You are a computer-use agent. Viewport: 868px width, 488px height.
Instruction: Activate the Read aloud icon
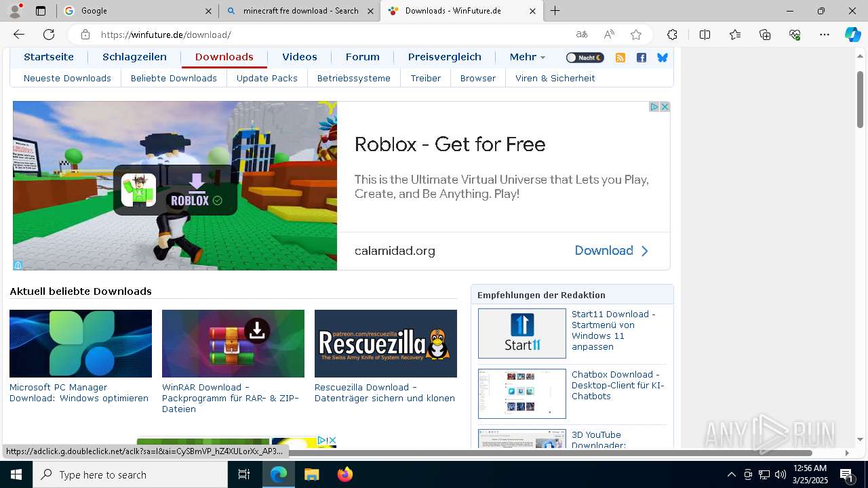click(x=609, y=35)
